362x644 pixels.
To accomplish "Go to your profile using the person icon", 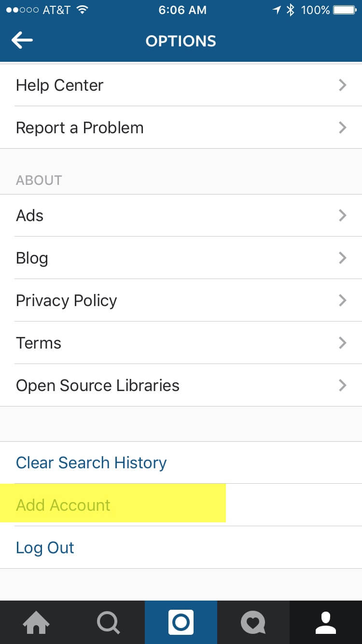I will 326,622.
